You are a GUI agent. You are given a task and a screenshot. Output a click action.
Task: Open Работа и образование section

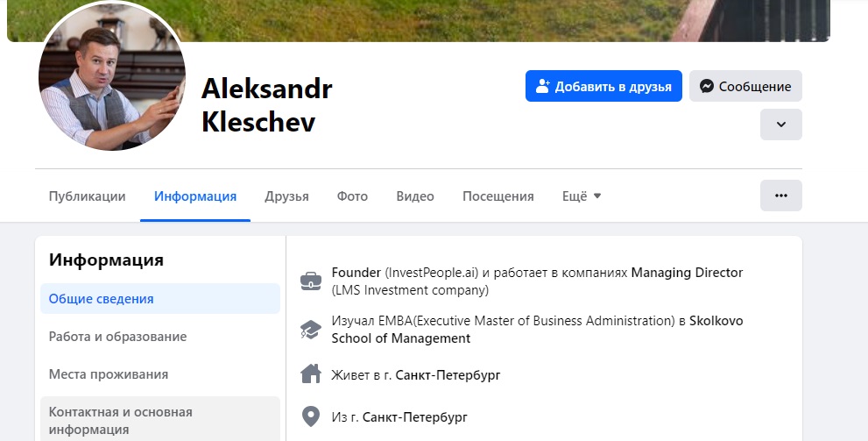coord(117,337)
